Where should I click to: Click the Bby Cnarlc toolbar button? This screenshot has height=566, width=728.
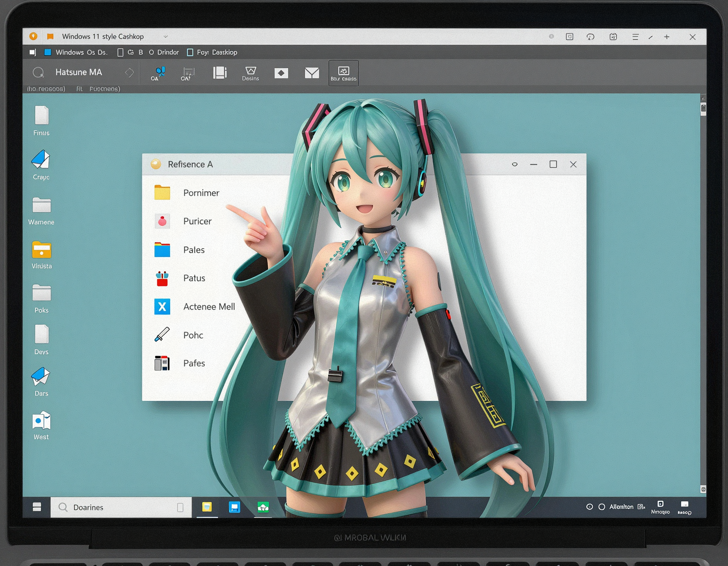(344, 73)
